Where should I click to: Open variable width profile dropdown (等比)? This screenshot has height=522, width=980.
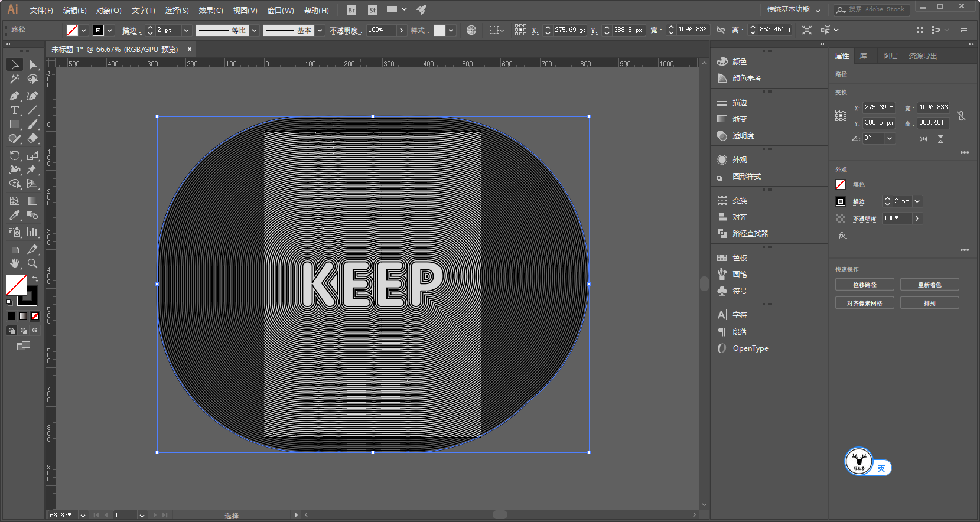(255, 30)
